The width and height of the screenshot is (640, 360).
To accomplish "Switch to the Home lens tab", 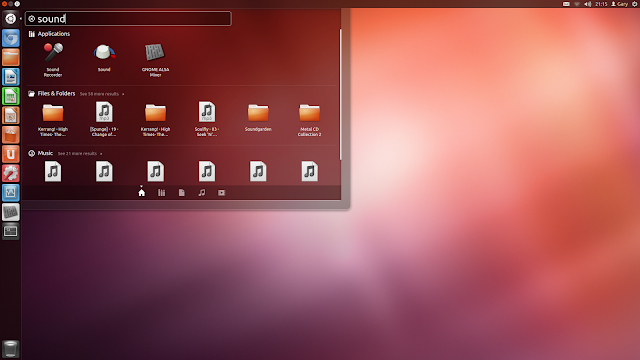I will click(x=141, y=192).
